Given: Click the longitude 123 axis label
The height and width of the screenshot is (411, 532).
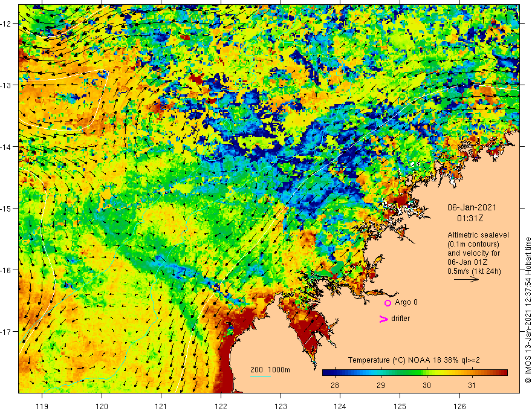Looking at the screenshot, I should (281, 406).
